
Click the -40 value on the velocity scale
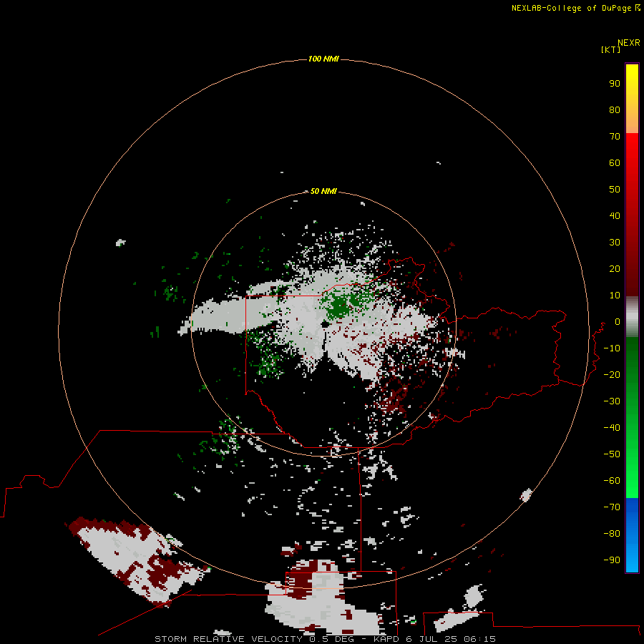(x=612, y=428)
